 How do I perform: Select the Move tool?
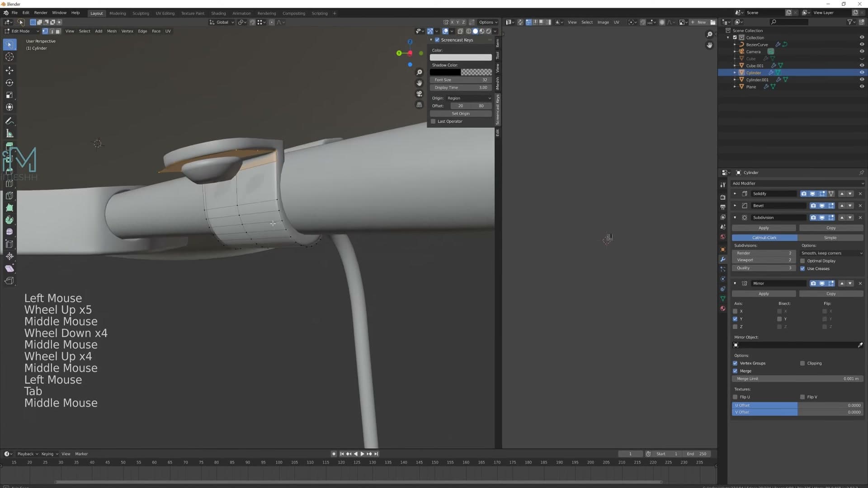[9, 70]
